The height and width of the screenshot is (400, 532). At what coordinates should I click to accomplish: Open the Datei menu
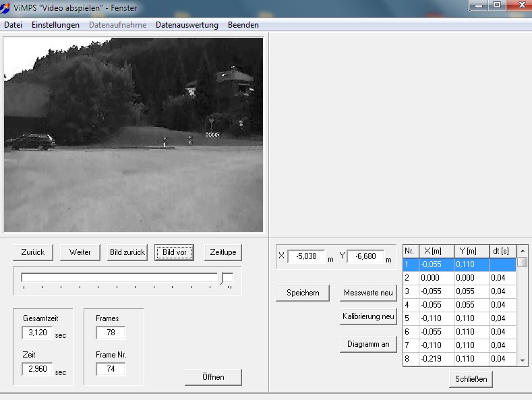click(13, 25)
